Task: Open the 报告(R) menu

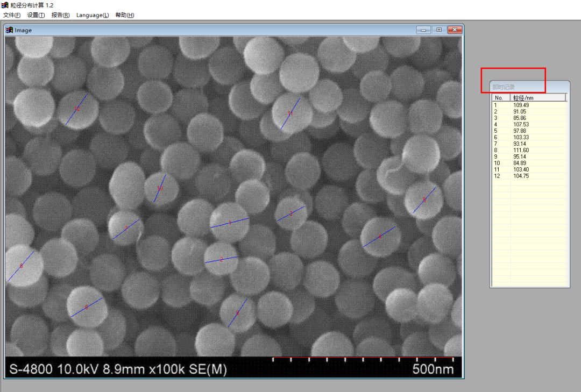Action: (60, 15)
